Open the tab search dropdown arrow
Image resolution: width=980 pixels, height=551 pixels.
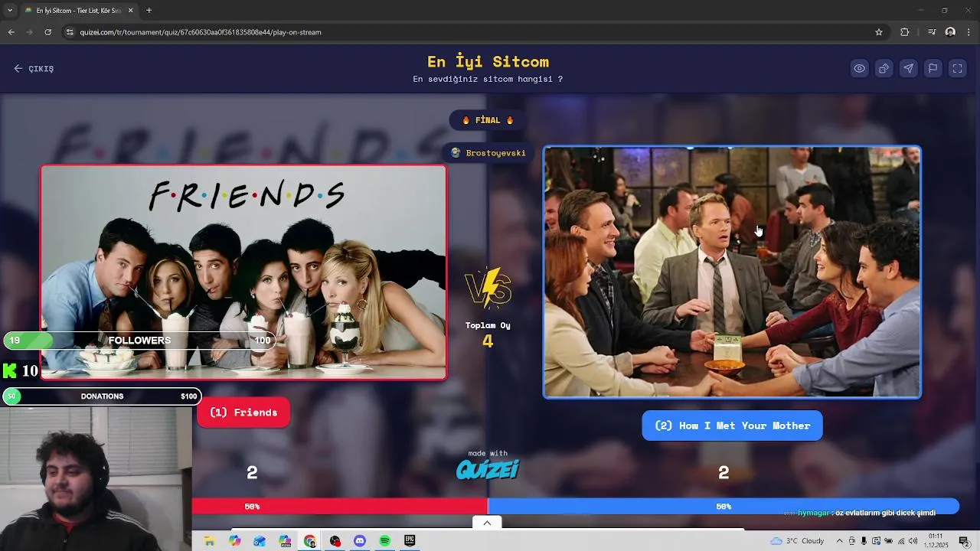coord(10,11)
